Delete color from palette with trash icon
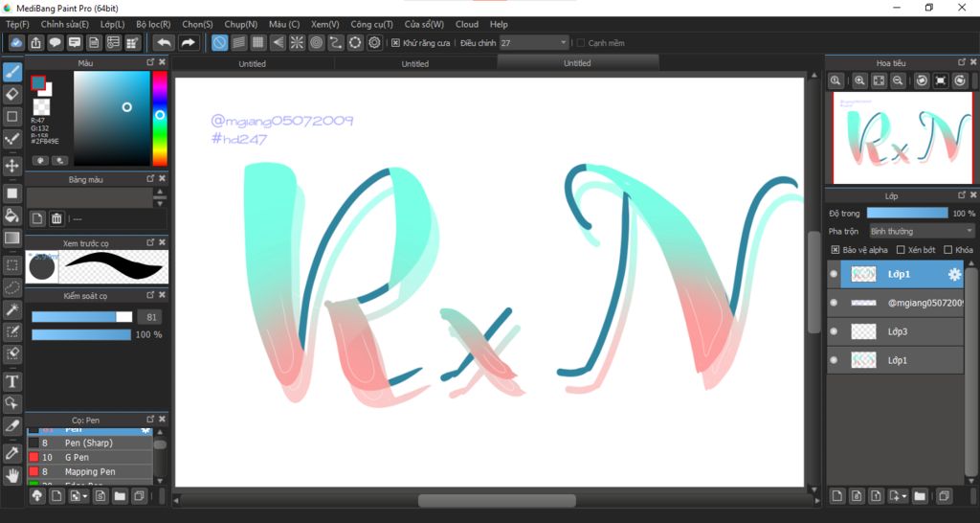The height and width of the screenshot is (523, 980). [x=56, y=218]
